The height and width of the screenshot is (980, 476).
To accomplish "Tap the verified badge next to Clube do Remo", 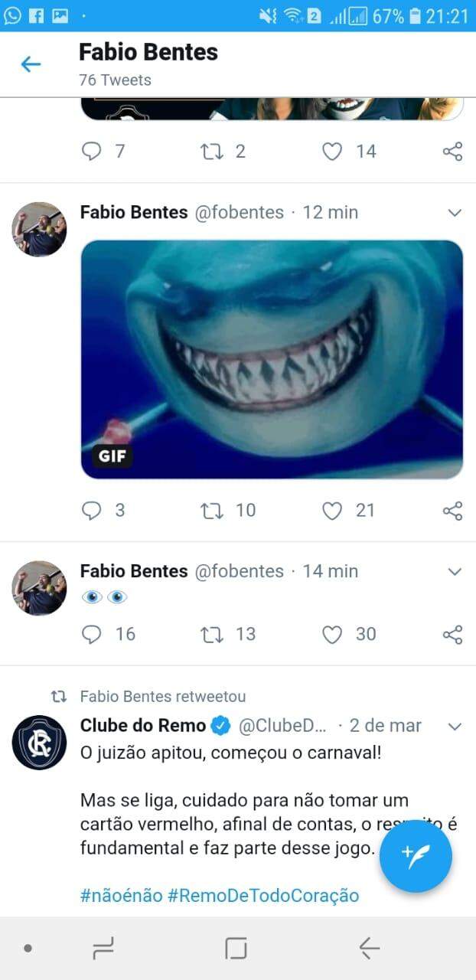I will tap(220, 726).
